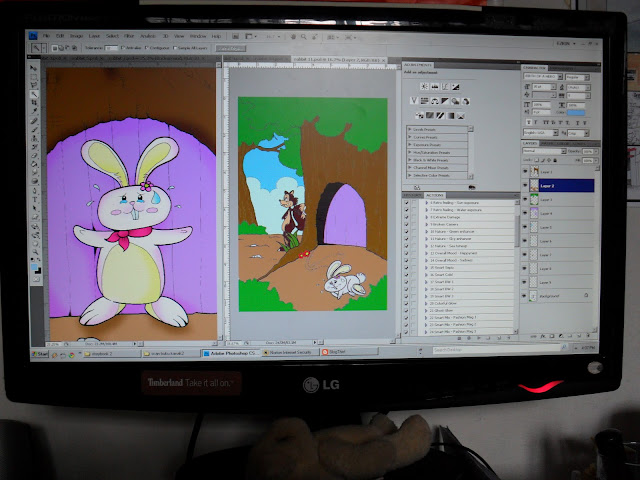Toggle the Sample All Layers checkbox
This screenshot has width=640, height=480.
tap(175, 48)
